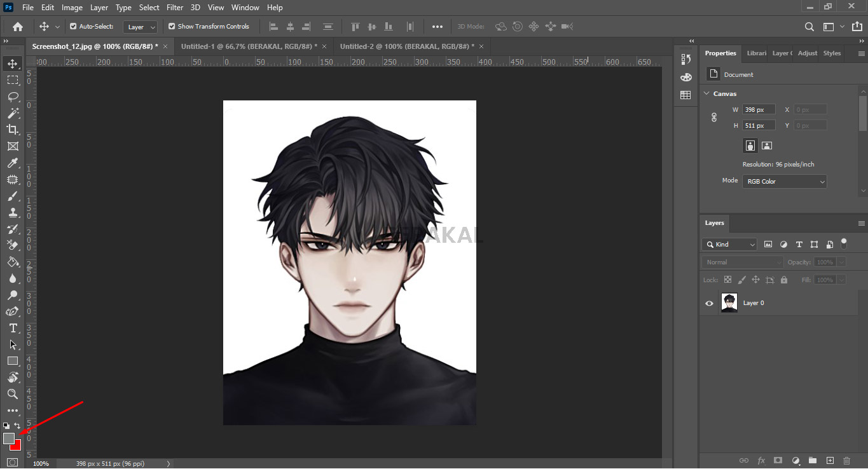Open the Filter menu
The image size is (868, 469).
coord(174,7)
